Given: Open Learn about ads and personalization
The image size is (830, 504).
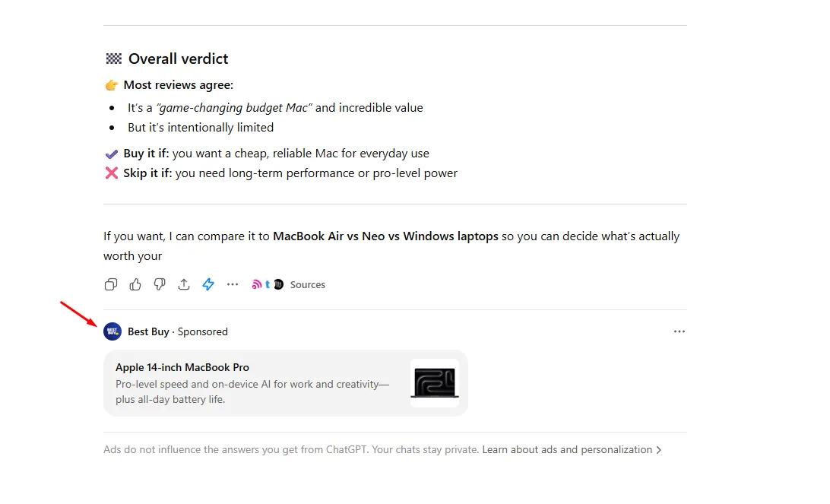Looking at the screenshot, I should pos(566,449).
